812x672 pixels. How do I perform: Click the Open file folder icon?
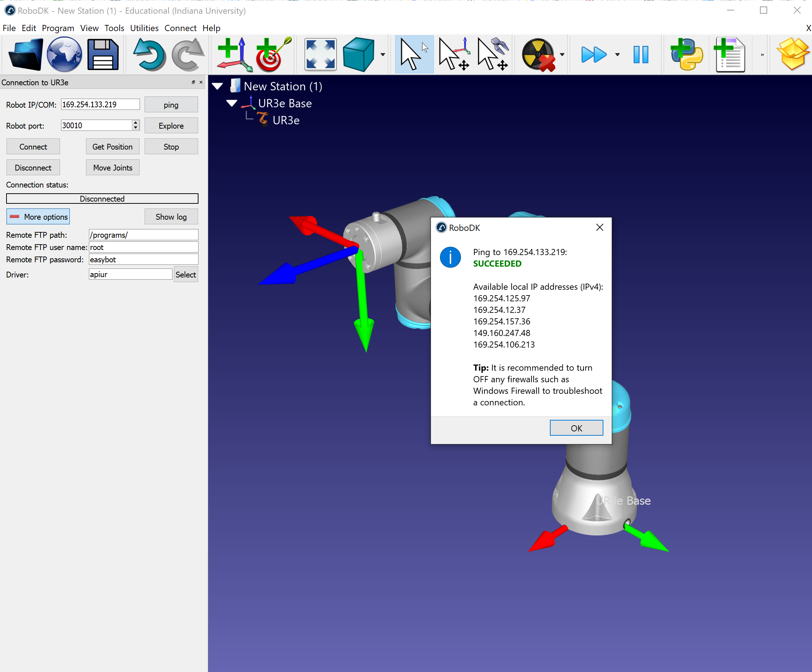(x=26, y=55)
